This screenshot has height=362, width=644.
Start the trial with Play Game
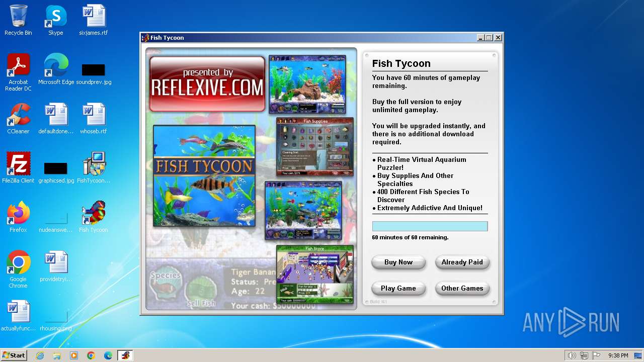click(398, 289)
